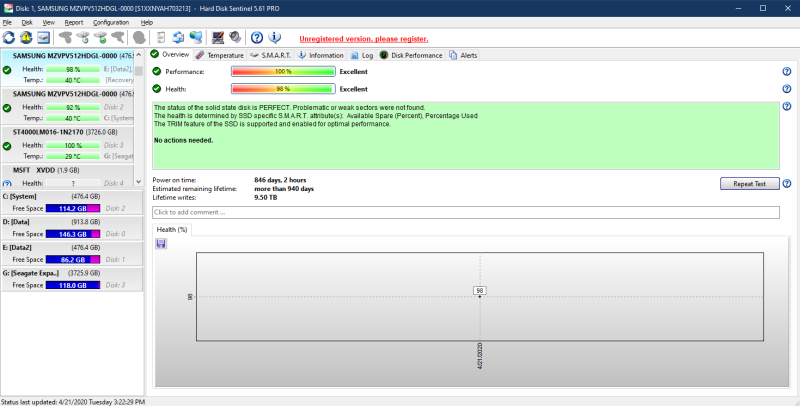Click the help icon beside the Health bar
This screenshot has height=406, width=800.
pos(787,89)
